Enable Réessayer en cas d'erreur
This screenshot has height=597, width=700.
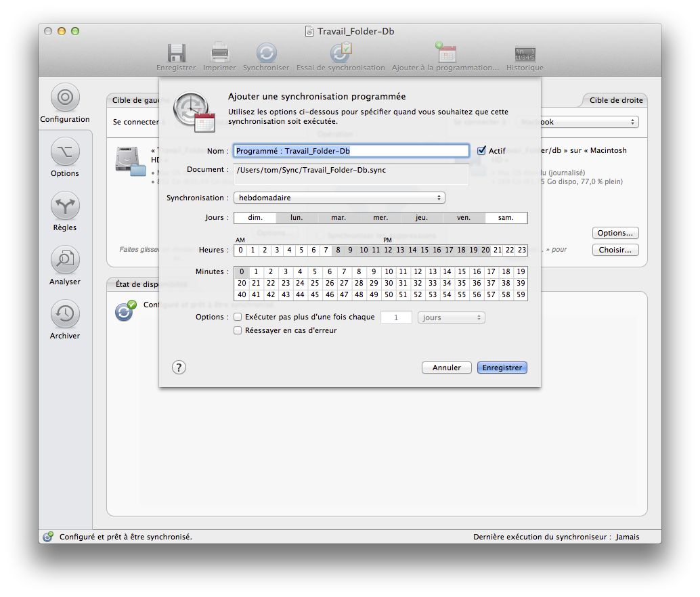click(x=238, y=330)
